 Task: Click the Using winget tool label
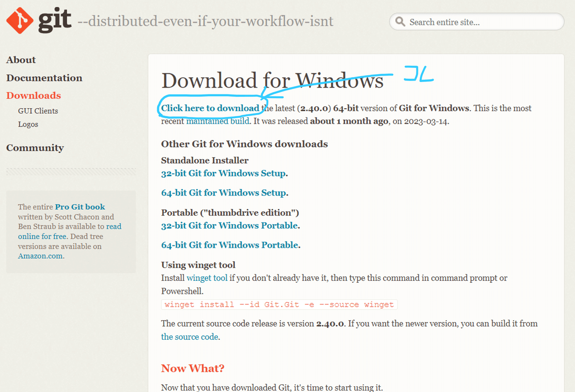(198, 265)
